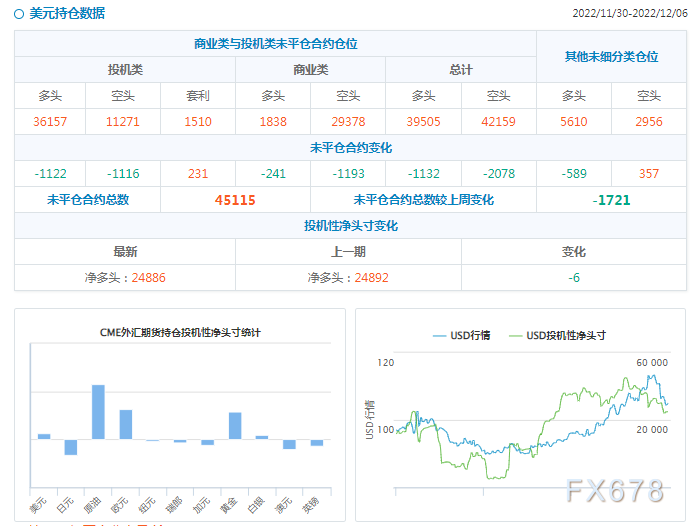Select the total open interest 45115

(x=235, y=200)
